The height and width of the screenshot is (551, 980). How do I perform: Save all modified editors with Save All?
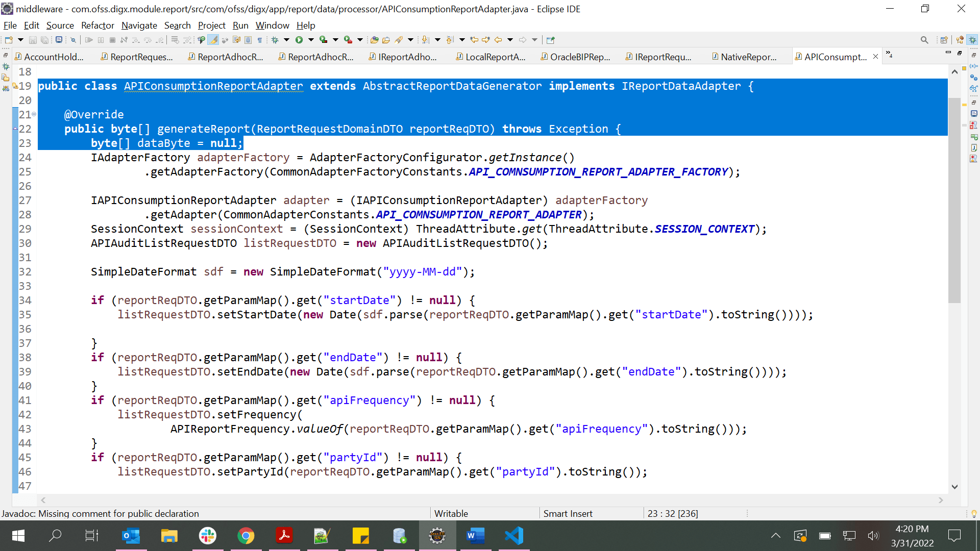click(x=45, y=39)
